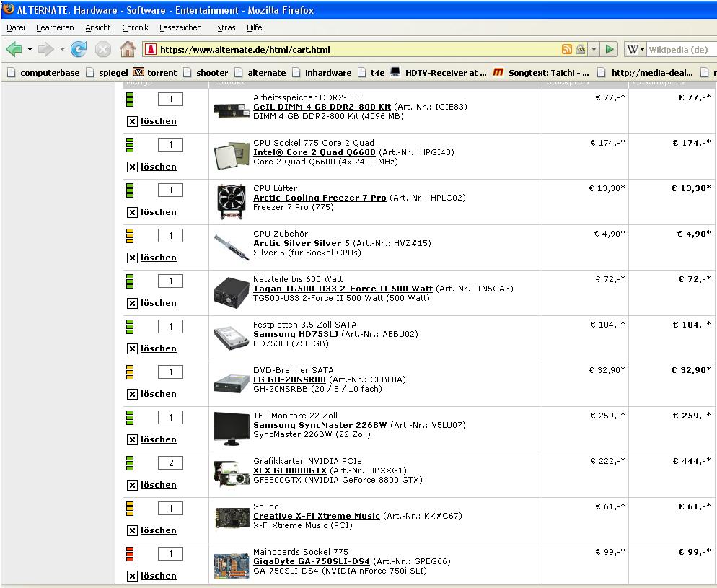Viewport: 717px width, 588px height.
Task: Click löschen for Samsung SyncMaster 226BW
Action: pos(158,439)
